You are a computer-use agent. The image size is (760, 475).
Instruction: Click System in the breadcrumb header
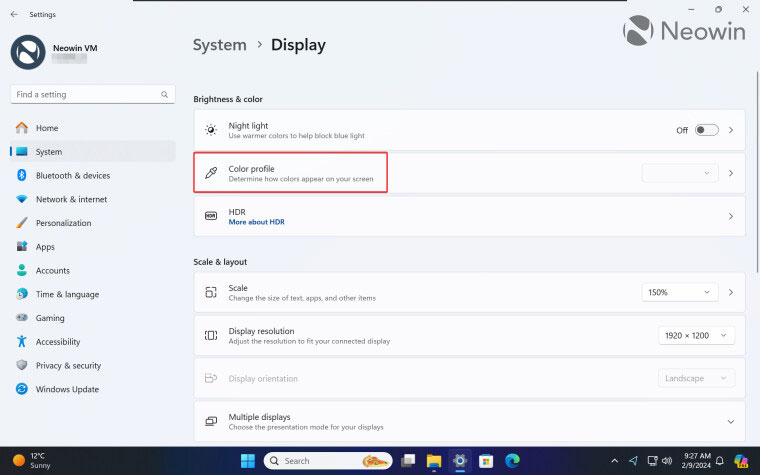tap(219, 45)
